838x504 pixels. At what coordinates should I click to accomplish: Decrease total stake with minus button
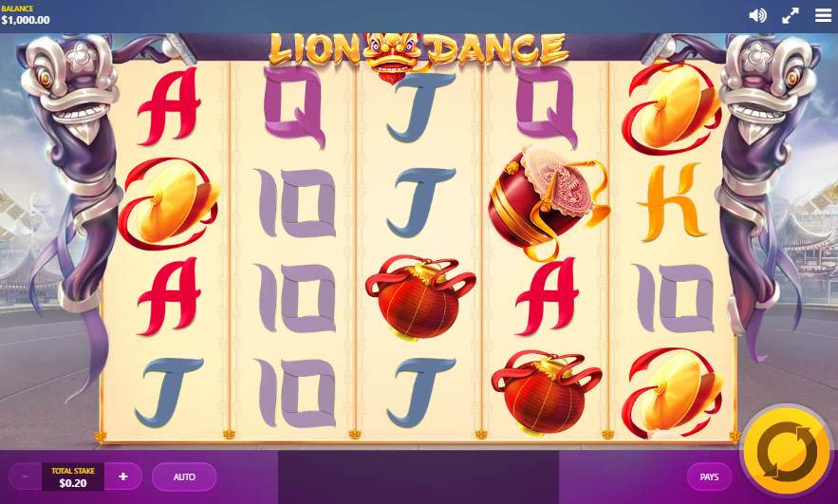click(x=25, y=476)
